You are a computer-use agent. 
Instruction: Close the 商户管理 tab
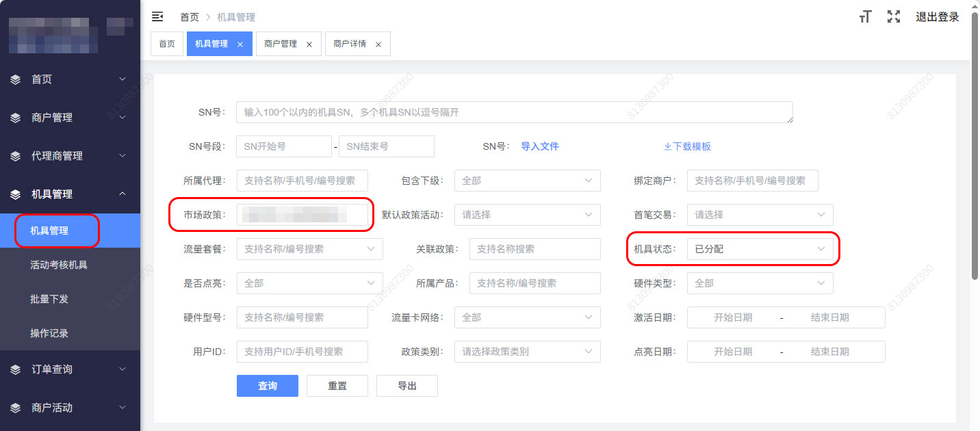click(309, 44)
